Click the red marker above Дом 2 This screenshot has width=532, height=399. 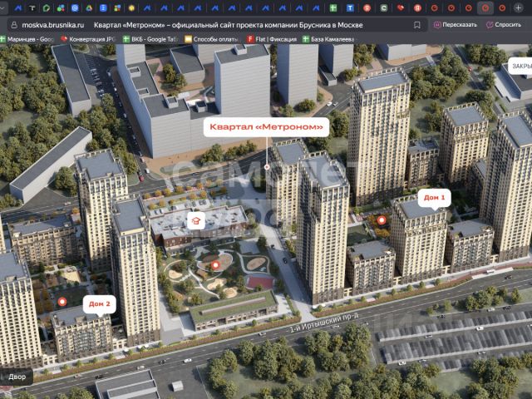[62, 301]
